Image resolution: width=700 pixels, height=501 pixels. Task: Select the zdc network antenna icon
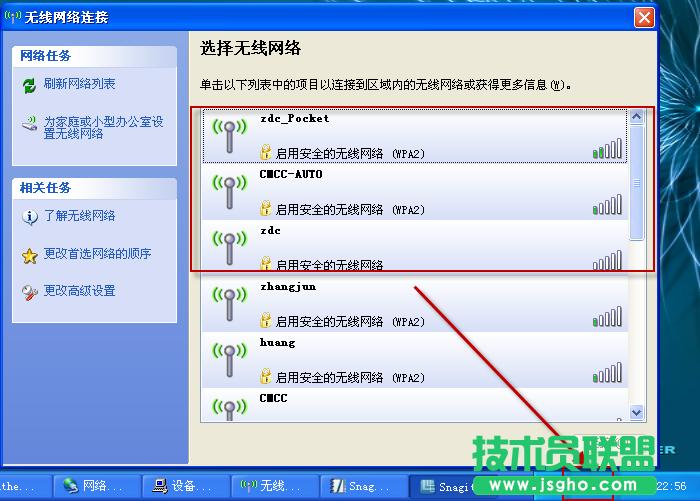pos(229,248)
